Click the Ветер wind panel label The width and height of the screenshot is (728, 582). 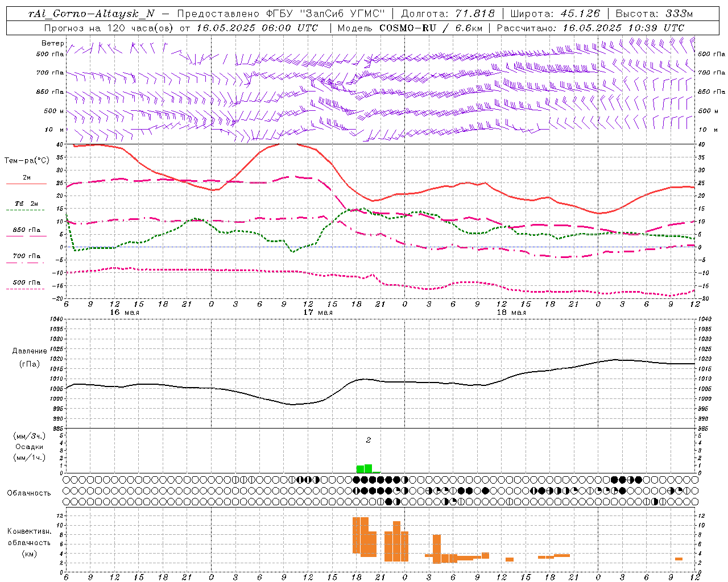pos(53,43)
